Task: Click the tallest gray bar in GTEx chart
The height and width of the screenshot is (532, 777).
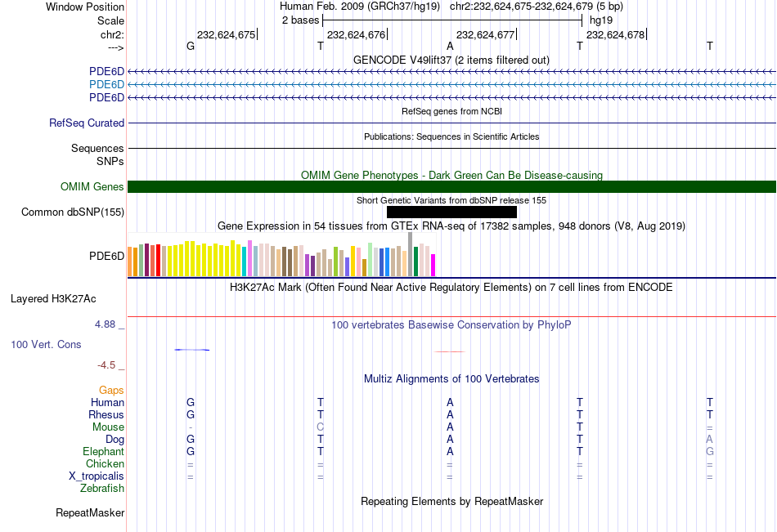Action: click(x=411, y=254)
